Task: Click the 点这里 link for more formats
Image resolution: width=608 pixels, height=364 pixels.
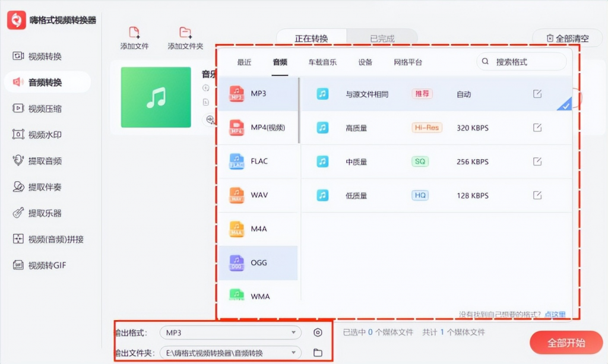Action: click(x=555, y=315)
